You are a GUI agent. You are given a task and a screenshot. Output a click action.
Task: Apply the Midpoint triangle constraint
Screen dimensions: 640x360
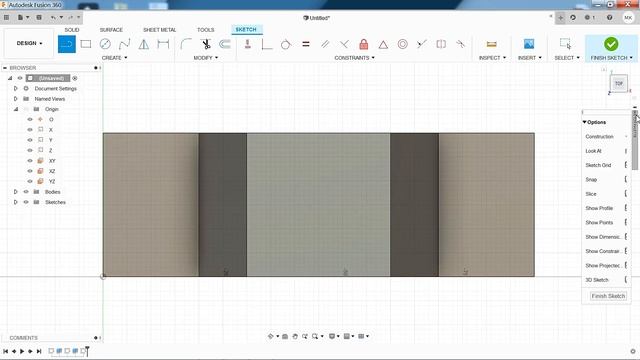(383, 44)
